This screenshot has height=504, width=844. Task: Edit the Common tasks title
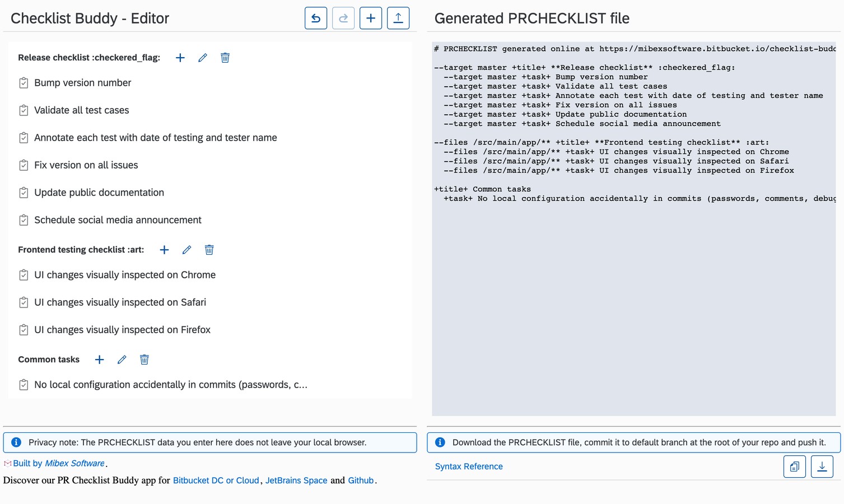point(122,360)
